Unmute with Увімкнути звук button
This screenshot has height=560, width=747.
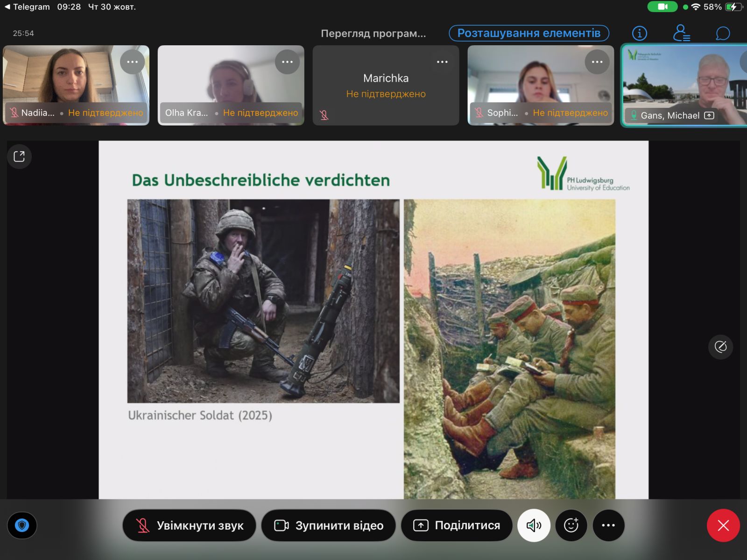click(x=190, y=525)
